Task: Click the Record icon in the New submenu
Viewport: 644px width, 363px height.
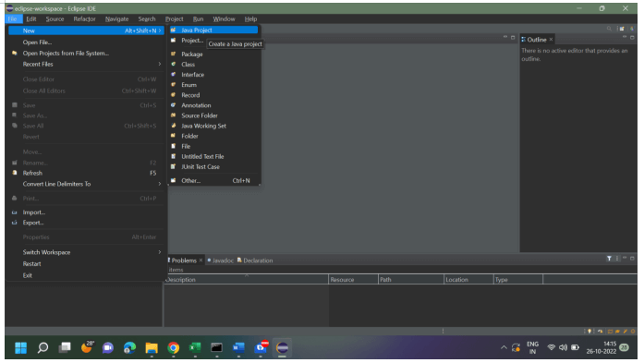Action: tap(174, 95)
